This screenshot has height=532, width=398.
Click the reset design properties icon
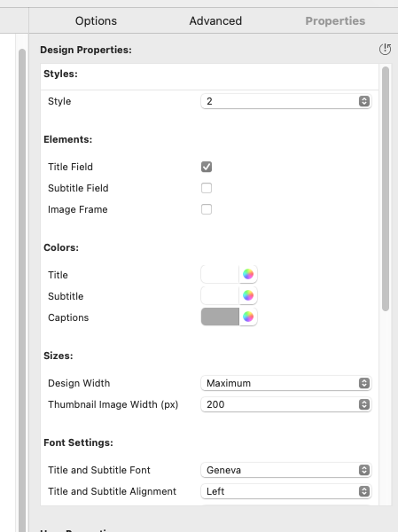385,50
